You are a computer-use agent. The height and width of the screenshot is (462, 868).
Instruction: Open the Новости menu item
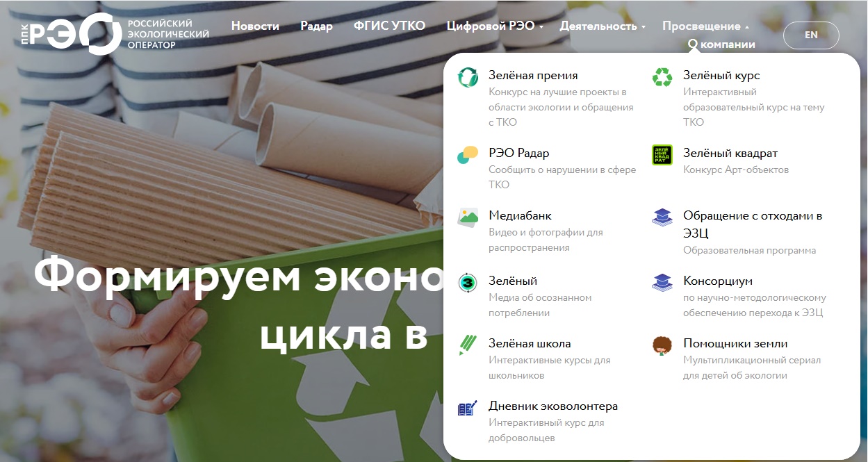point(255,26)
